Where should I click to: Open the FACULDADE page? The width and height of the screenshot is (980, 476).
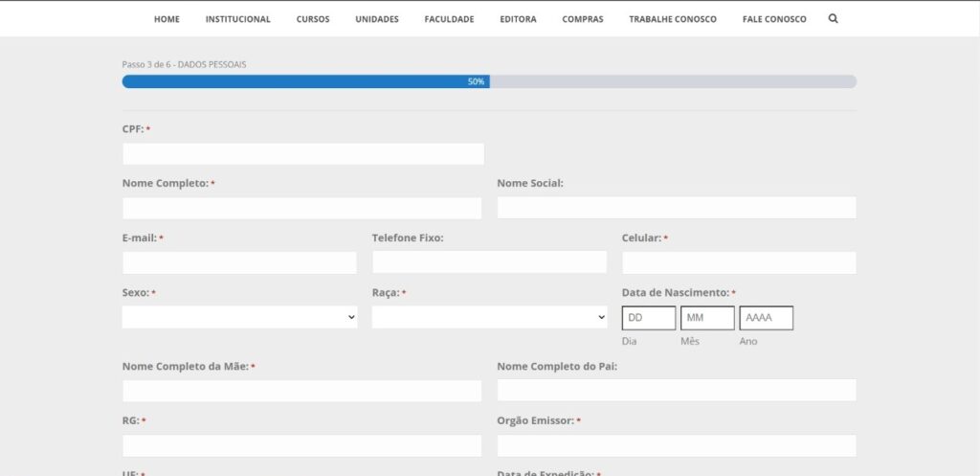(x=449, y=19)
